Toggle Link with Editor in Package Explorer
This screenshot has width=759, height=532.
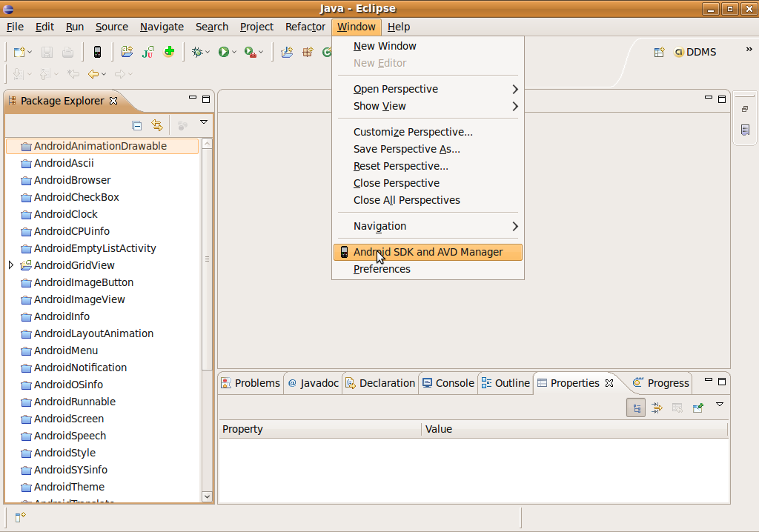(157, 125)
